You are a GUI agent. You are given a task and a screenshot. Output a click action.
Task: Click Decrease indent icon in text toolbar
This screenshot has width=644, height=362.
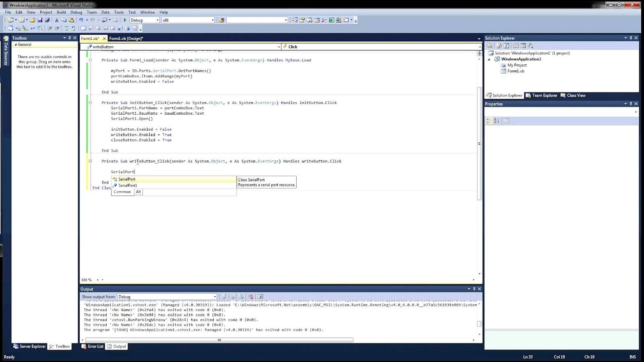click(50, 29)
